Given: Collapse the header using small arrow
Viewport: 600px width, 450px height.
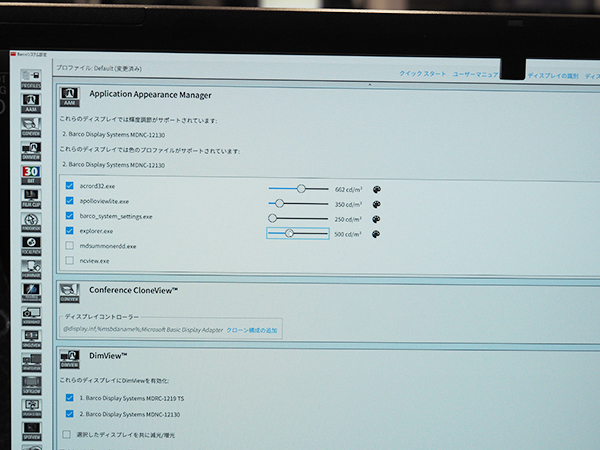Looking at the screenshot, I should 370,85.
